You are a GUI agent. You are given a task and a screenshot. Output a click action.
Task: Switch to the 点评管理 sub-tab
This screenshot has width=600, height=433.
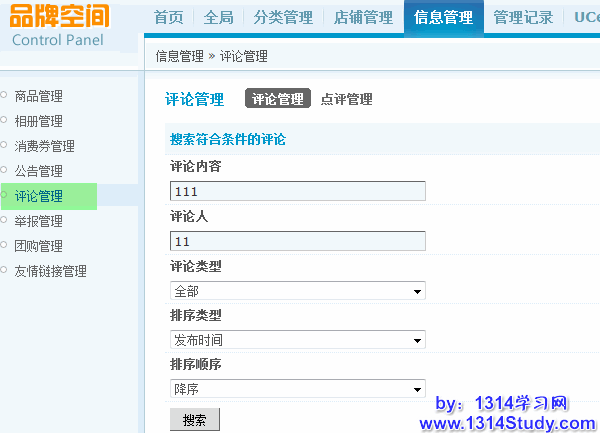coord(346,99)
